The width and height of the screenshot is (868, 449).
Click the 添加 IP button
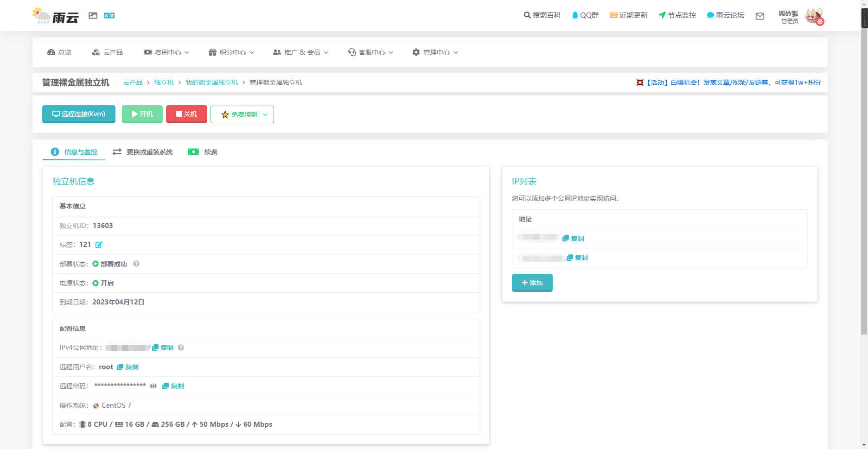[x=532, y=283]
